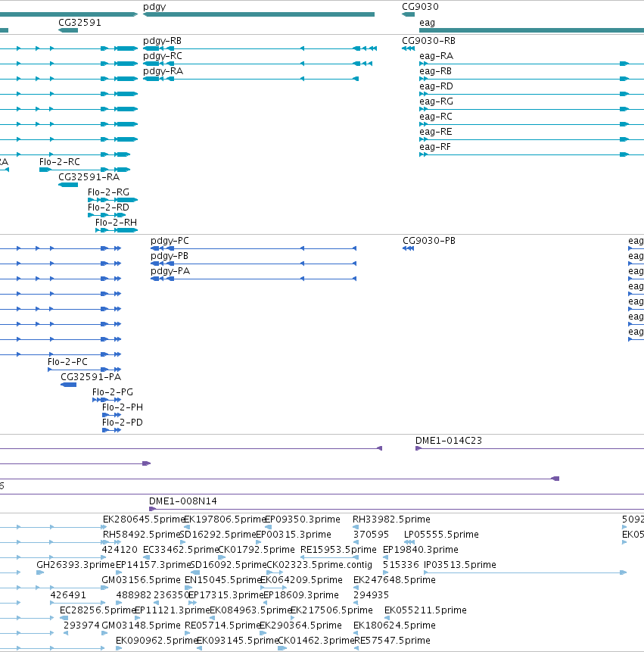
Task: Select the GH26393.3prime EST label
Action: tap(75, 565)
